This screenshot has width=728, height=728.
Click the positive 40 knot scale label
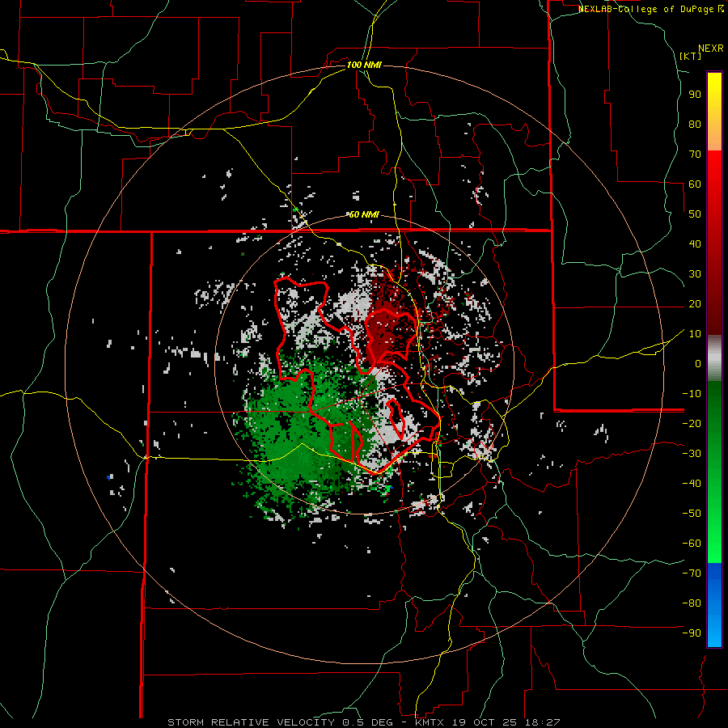[x=695, y=244]
